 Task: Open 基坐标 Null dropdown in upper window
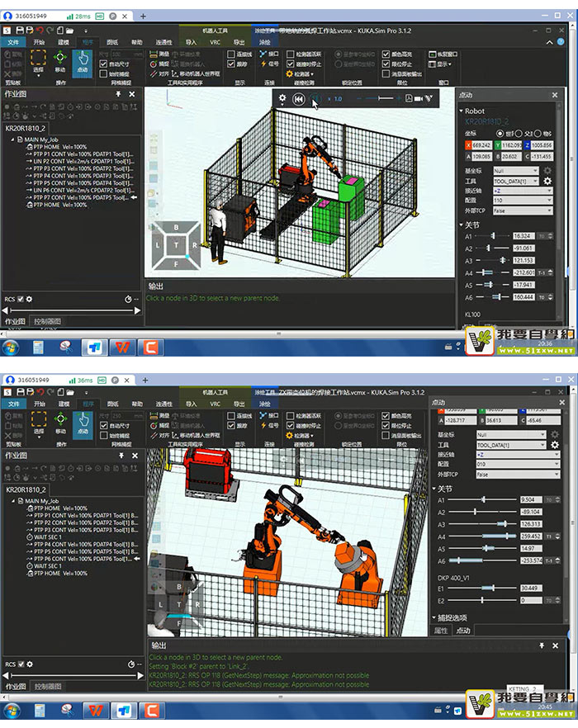click(516, 171)
